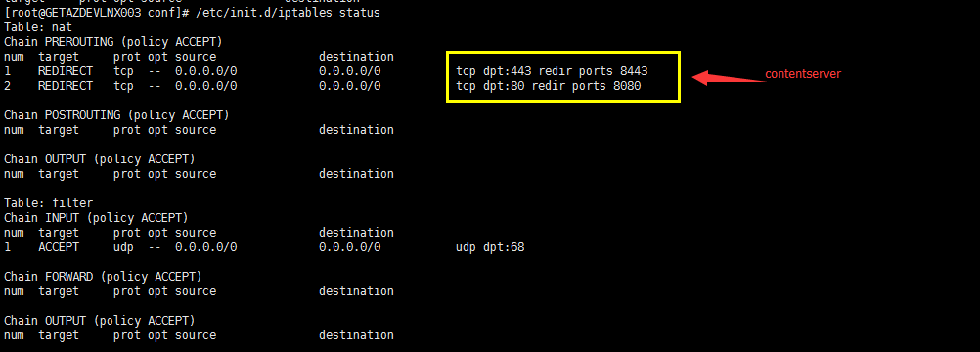Click the ACCEPT target in the udp rule row

(59, 247)
